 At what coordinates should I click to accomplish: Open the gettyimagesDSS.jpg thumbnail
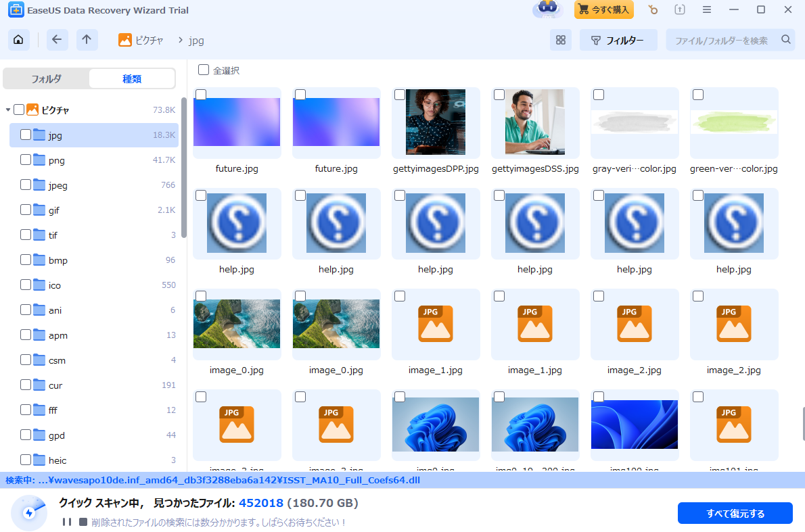[535, 122]
